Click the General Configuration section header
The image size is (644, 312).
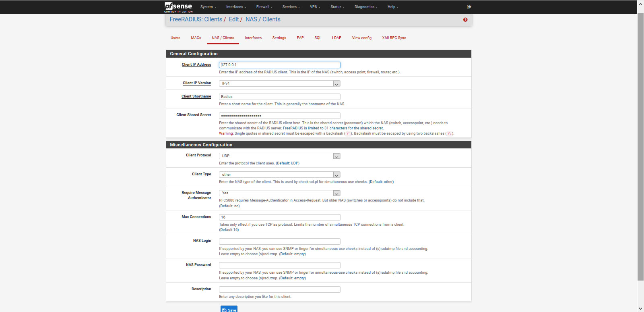(319, 54)
